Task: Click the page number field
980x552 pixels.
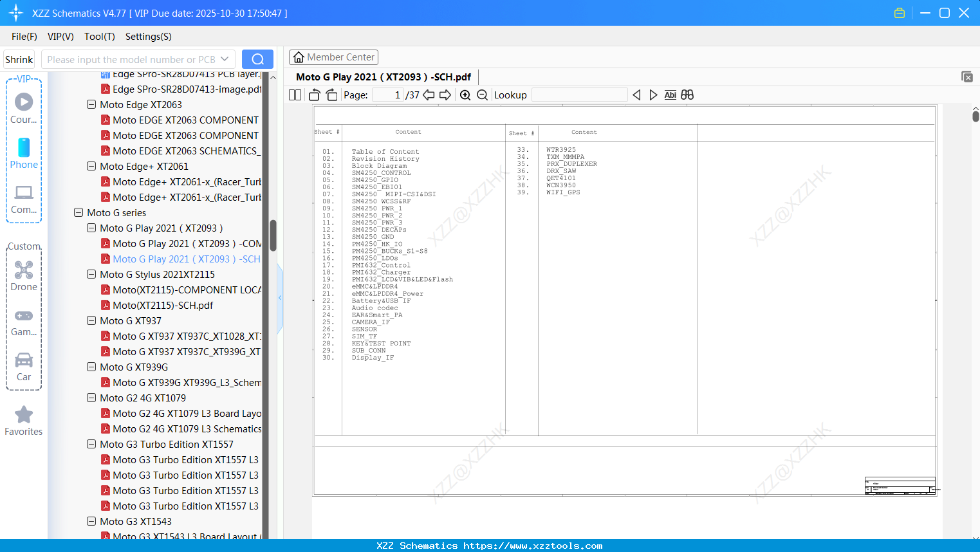Action: pyautogui.click(x=387, y=95)
